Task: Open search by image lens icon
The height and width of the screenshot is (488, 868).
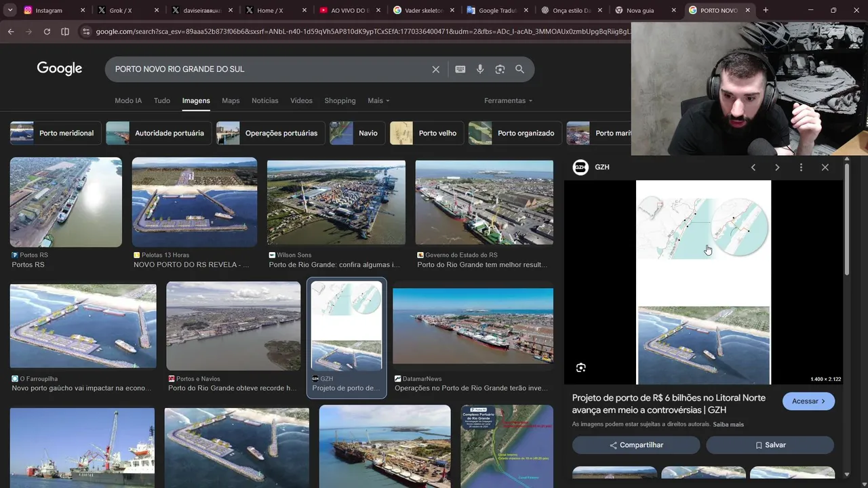Action: point(500,69)
